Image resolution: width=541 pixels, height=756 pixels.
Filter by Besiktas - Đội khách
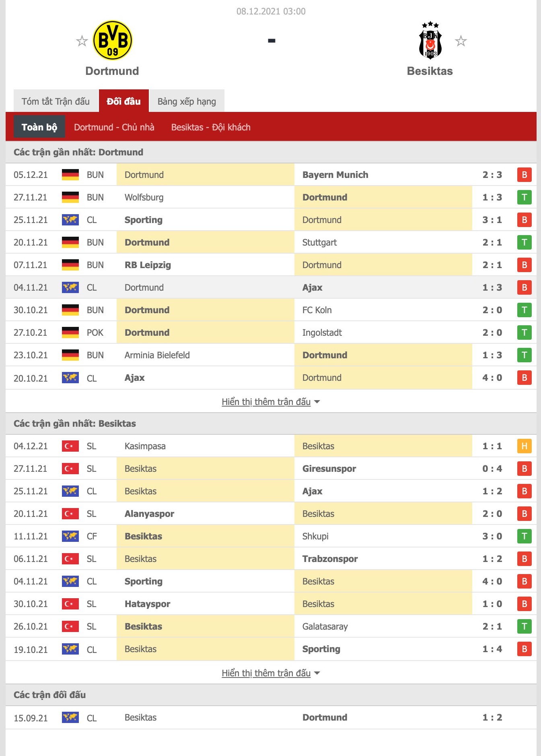211,127
